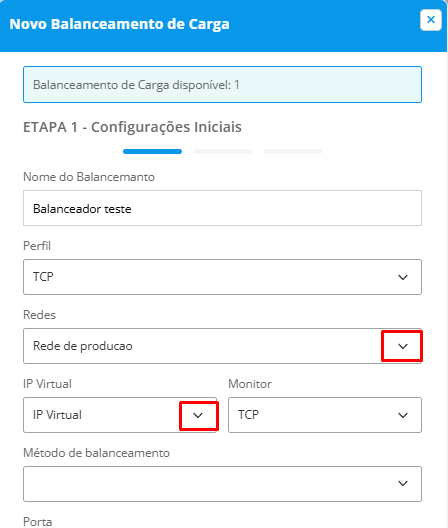
Task: Click the "Nome do Balancemanto" field label
Action: point(89,177)
